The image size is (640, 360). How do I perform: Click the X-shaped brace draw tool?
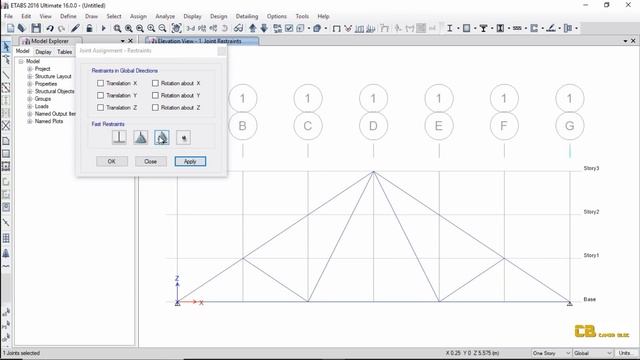pos(6,125)
